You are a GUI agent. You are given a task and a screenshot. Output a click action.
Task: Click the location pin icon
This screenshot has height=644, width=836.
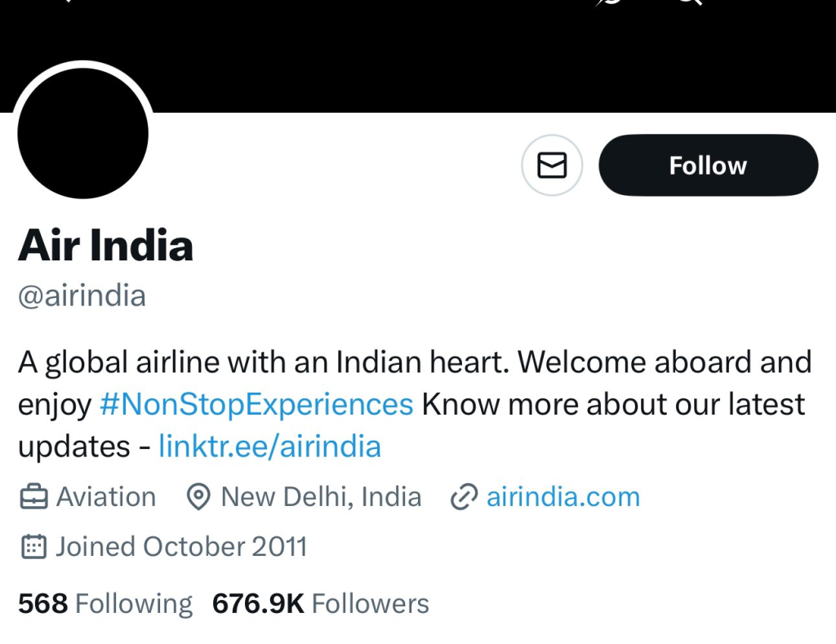click(x=198, y=497)
